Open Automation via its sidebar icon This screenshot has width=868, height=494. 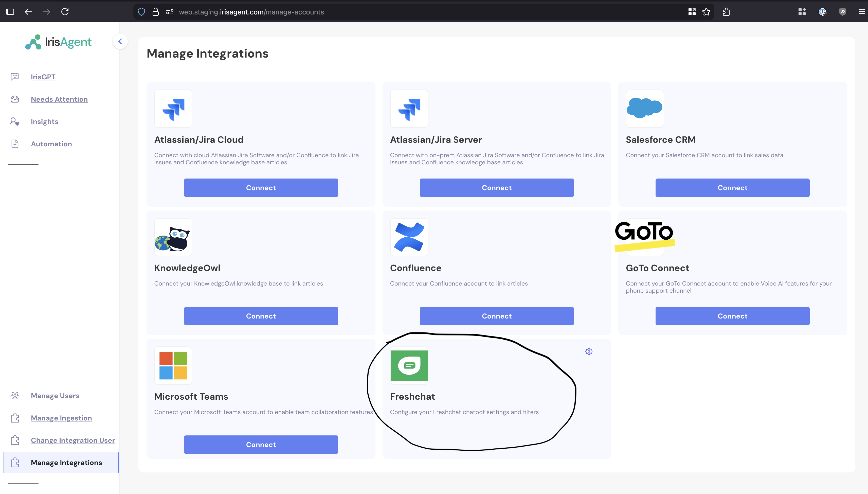pos(15,144)
